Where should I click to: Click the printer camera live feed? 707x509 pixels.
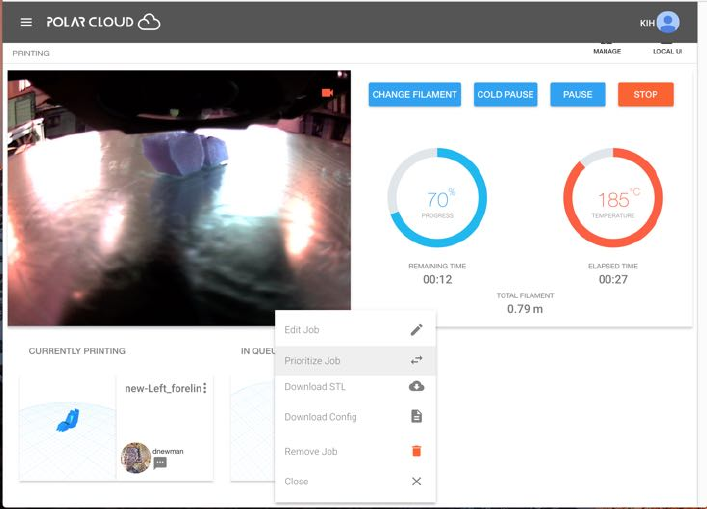point(179,197)
